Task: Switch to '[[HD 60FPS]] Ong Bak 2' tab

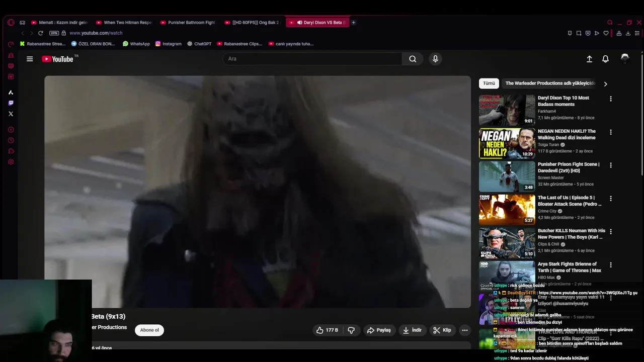Action: 252,23
